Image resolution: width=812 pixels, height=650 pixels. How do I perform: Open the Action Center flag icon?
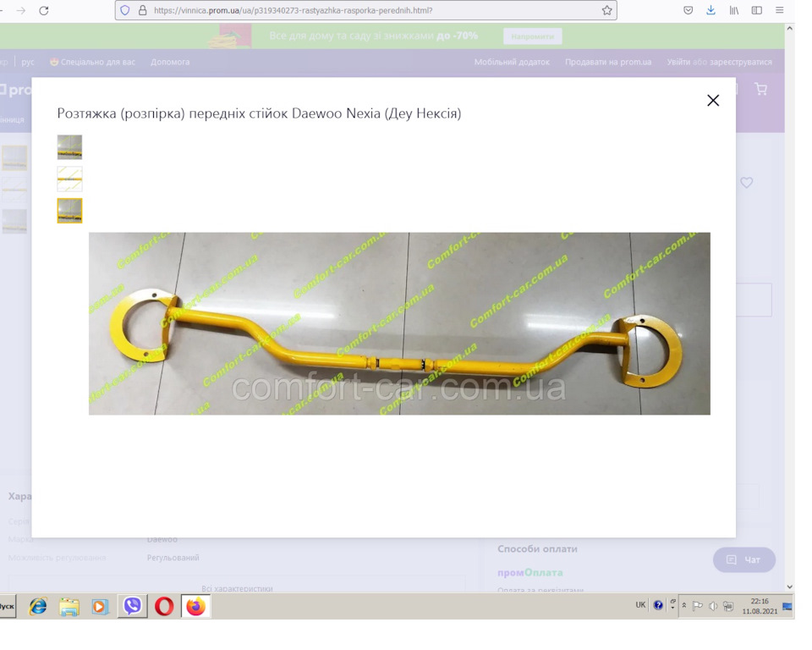698,605
